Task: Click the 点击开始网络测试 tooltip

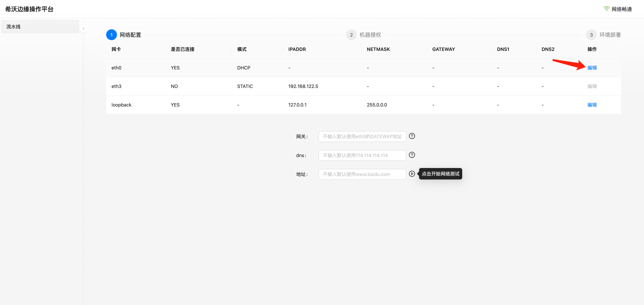Action: tap(440, 174)
